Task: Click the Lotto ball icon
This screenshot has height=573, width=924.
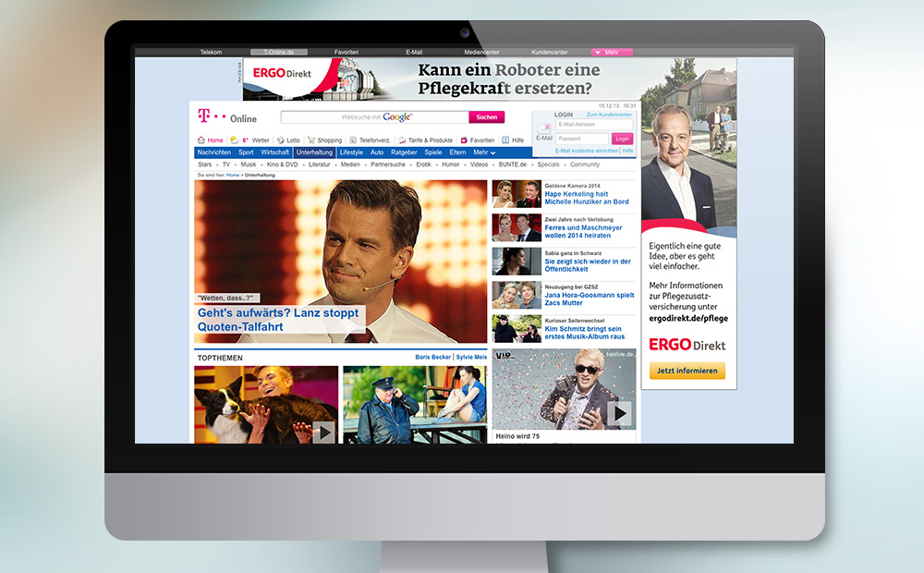Action: tap(281, 140)
